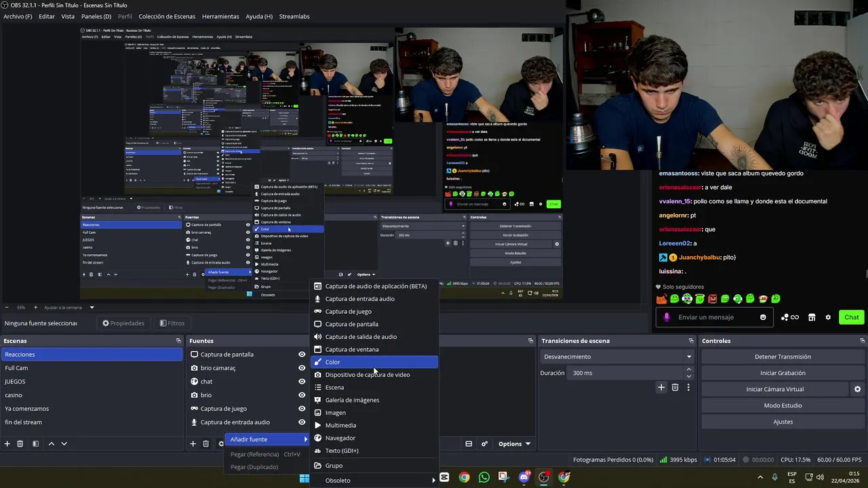Pop out the Controles dock via its header icon
The image size is (868, 488).
point(863,341)
